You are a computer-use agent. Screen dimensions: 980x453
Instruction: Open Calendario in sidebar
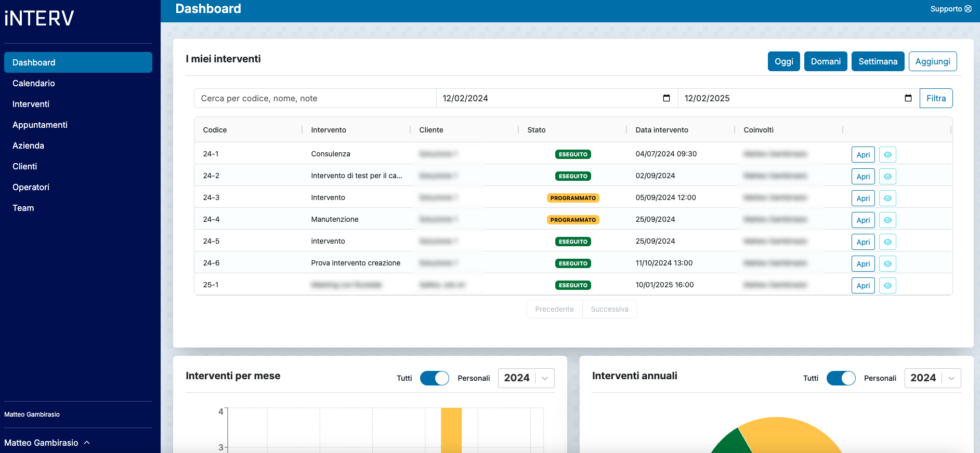(x=78, y=83)
